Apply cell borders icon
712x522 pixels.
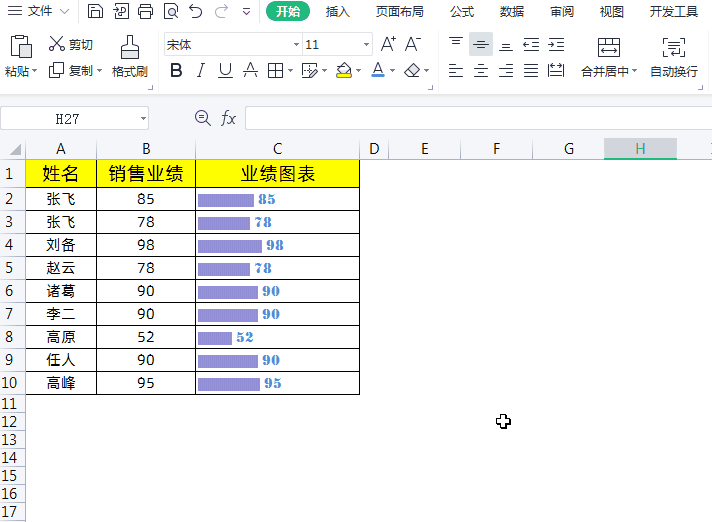click(x=275, y=71)
